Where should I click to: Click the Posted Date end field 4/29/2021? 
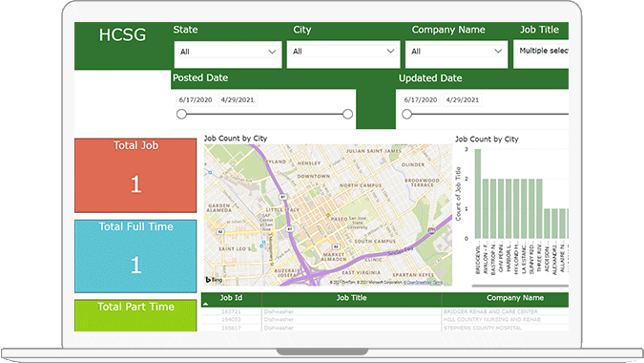(x=238, y=100)
